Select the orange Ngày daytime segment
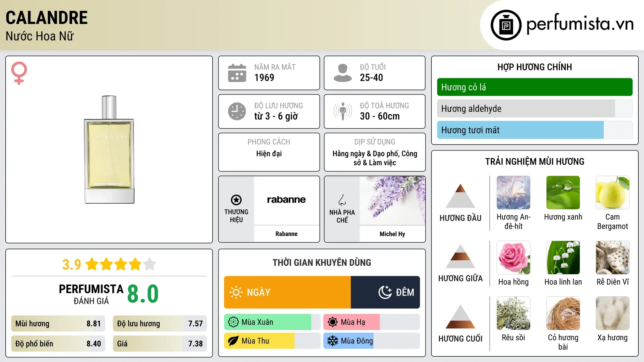This screenshot has width=644, height=362. [x=287, y=292]
